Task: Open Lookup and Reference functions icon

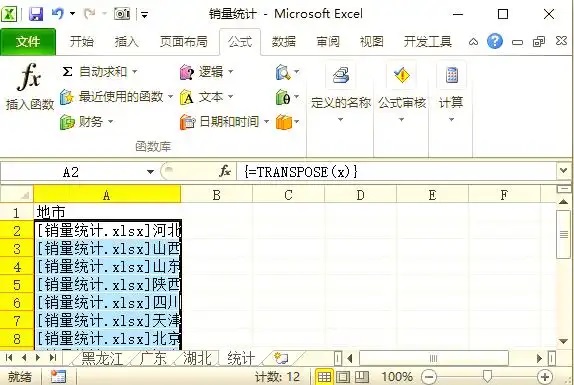Action: pos(287,72)
